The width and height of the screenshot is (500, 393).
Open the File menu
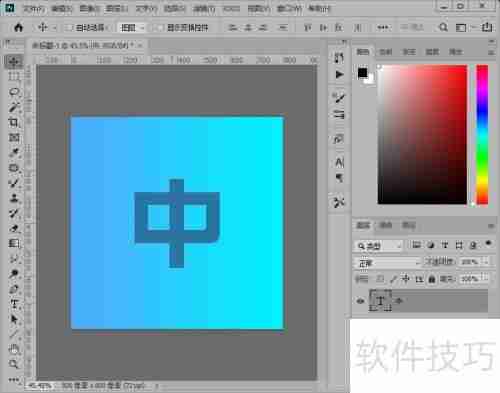pyautogui.click(x=33, y=9)
